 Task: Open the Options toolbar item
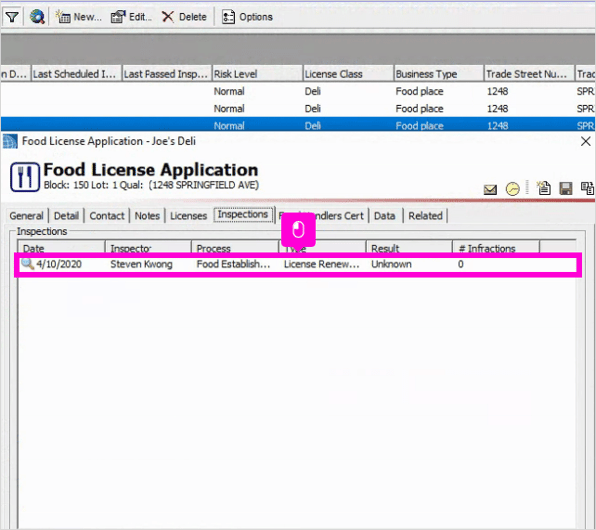(247, 17)
